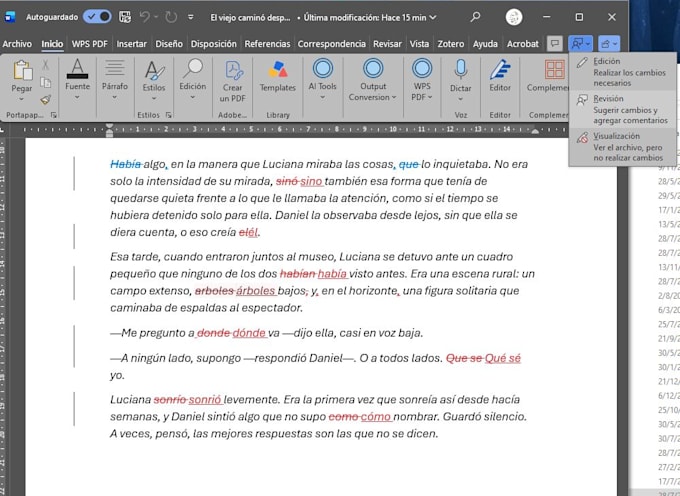The height and width of the screenshot is (496, 680).
Task: Click the tracked insertion 'sino'
Action: click(311, 181)
